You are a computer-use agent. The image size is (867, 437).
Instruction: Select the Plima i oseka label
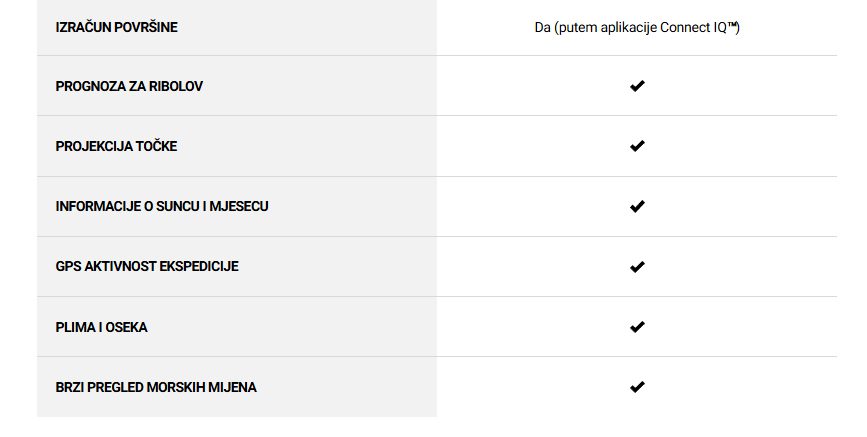[102, 327]
